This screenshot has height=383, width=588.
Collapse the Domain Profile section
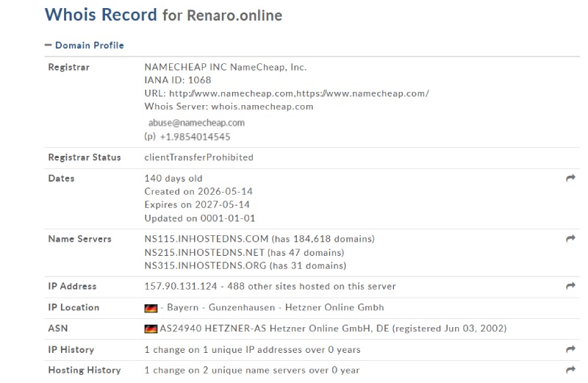coord(85,46)
